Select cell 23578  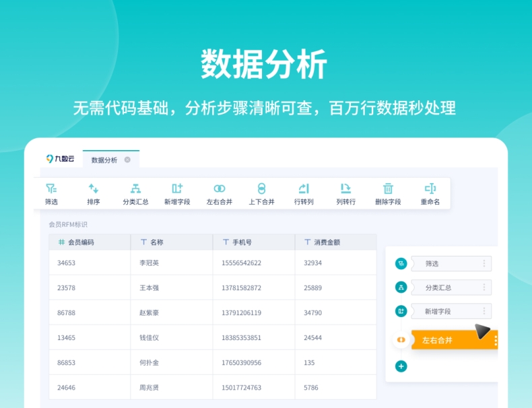[x=90, y=287]
